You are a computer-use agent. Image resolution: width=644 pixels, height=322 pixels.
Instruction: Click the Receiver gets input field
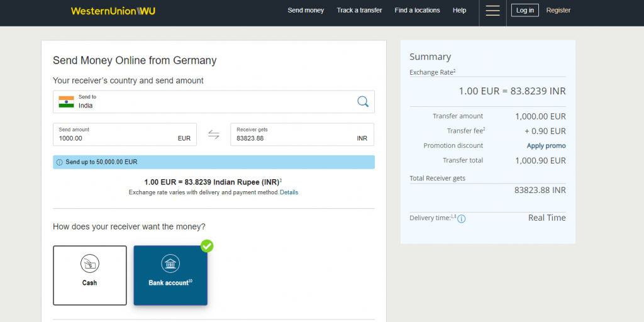tap(303, 135)
